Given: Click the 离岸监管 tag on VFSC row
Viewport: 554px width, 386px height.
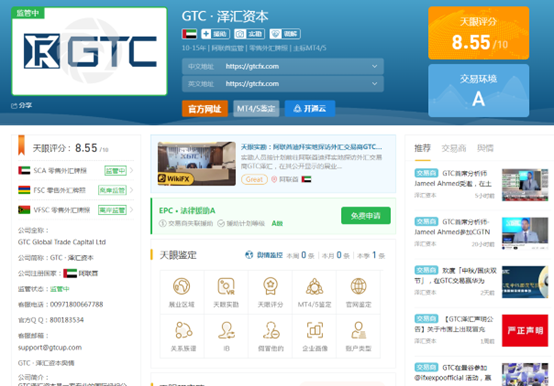Looking at the screenshot, I should tap(112, 210).
